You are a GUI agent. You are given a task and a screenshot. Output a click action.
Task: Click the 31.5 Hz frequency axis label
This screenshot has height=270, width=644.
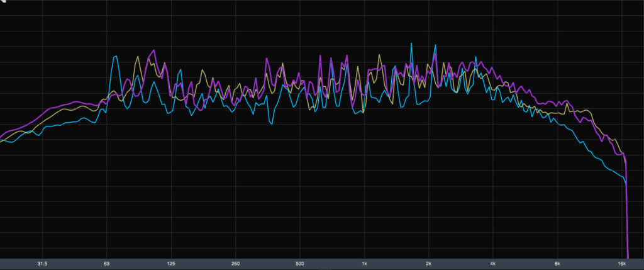click(x=42, y=263)
